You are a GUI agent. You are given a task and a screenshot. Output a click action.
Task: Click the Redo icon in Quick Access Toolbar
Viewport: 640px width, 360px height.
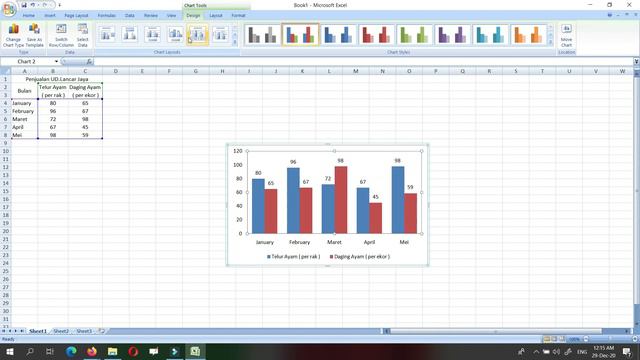(45, 5)
